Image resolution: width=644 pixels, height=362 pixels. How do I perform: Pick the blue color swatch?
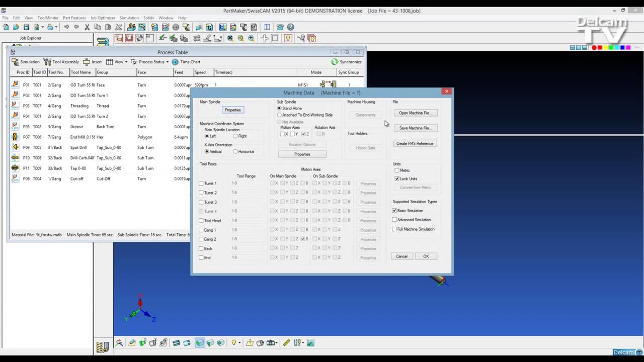(x=622, y=47)
